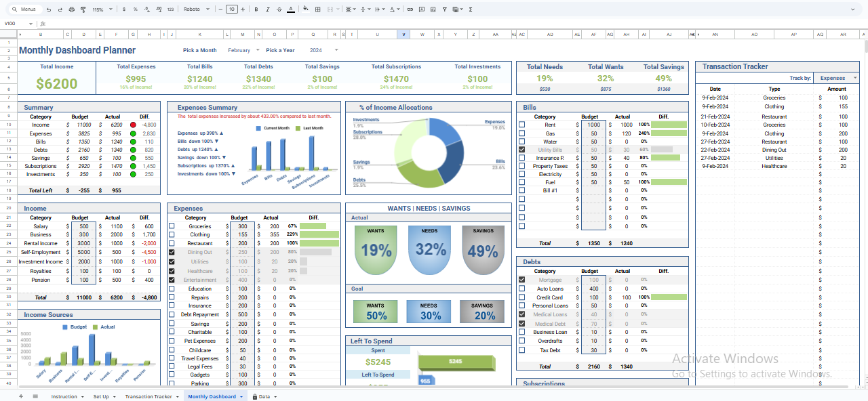868x401 pixels.
Task: Uncheck the Mortgage debt checkbox
Action: (x=521, y=279)
